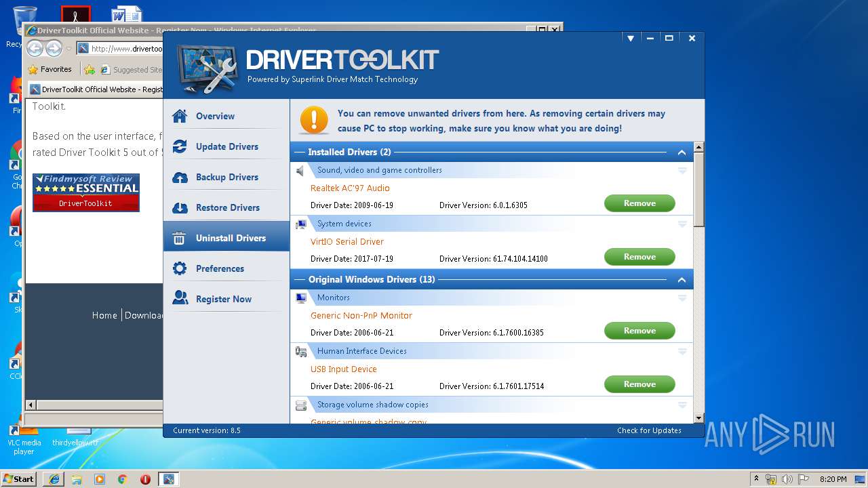Viewport: 868px width, 488px height.
Task: Click browser horizontal scrollbar left arrow
Action: click(31, 405)
